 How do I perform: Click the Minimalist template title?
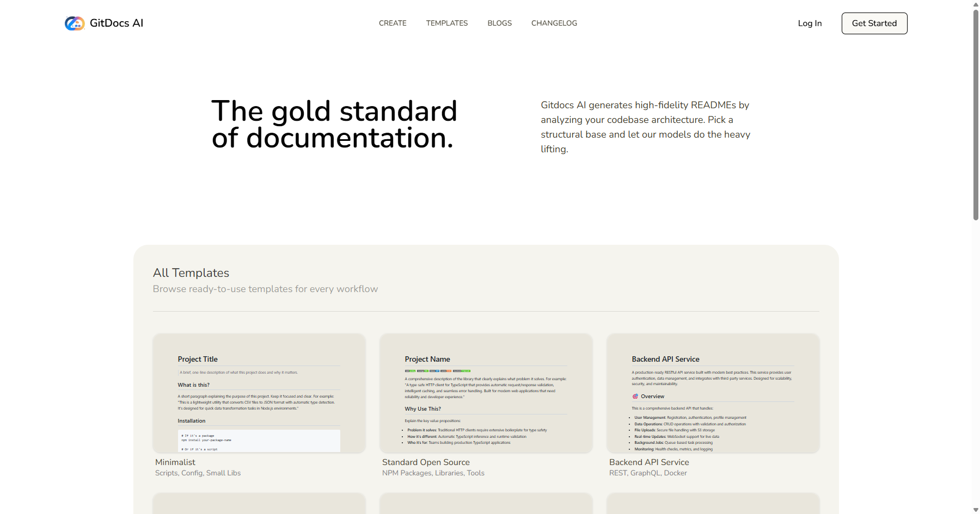(175, 462)
